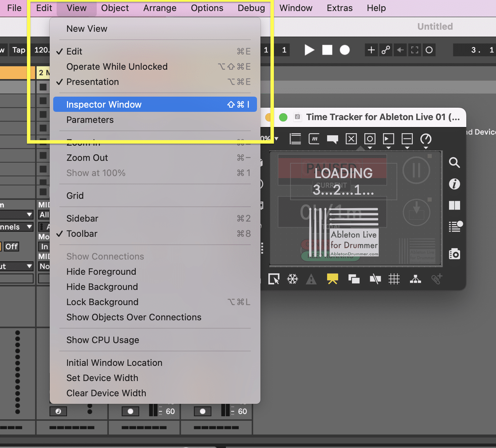Screen dimensions: 496x448
Task: Click the Record button in the transport
Action: 344,50
